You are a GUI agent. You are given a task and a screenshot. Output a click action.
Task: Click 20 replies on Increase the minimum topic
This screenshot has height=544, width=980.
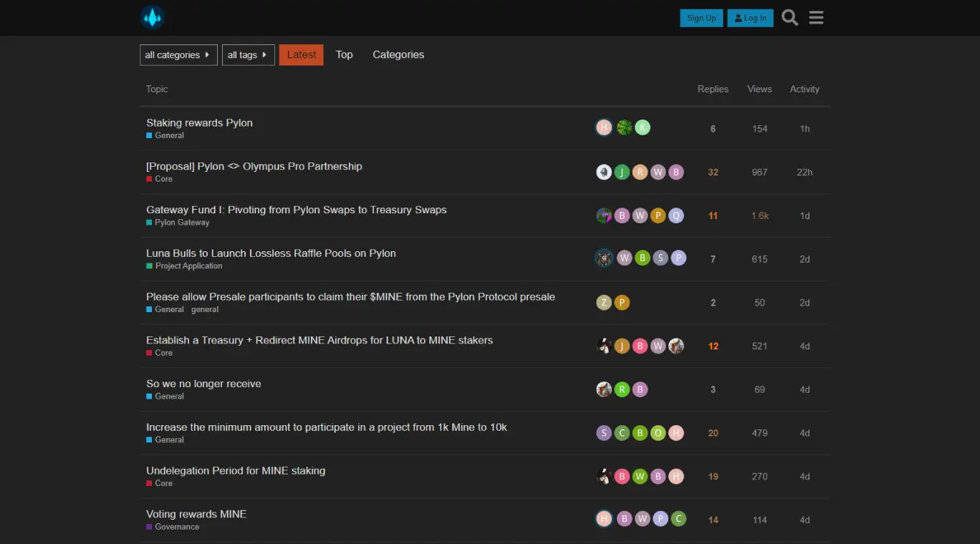click(x=713, y=434)
